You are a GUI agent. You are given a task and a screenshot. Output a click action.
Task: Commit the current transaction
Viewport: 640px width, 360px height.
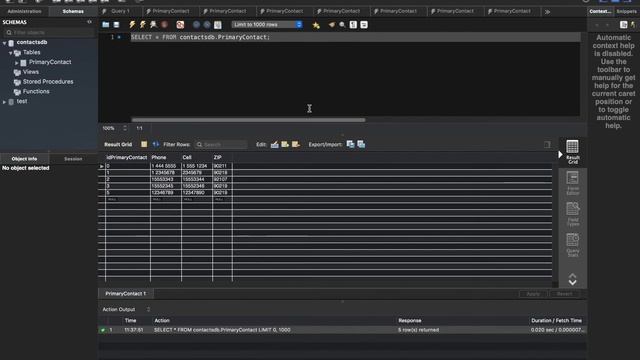196,25
